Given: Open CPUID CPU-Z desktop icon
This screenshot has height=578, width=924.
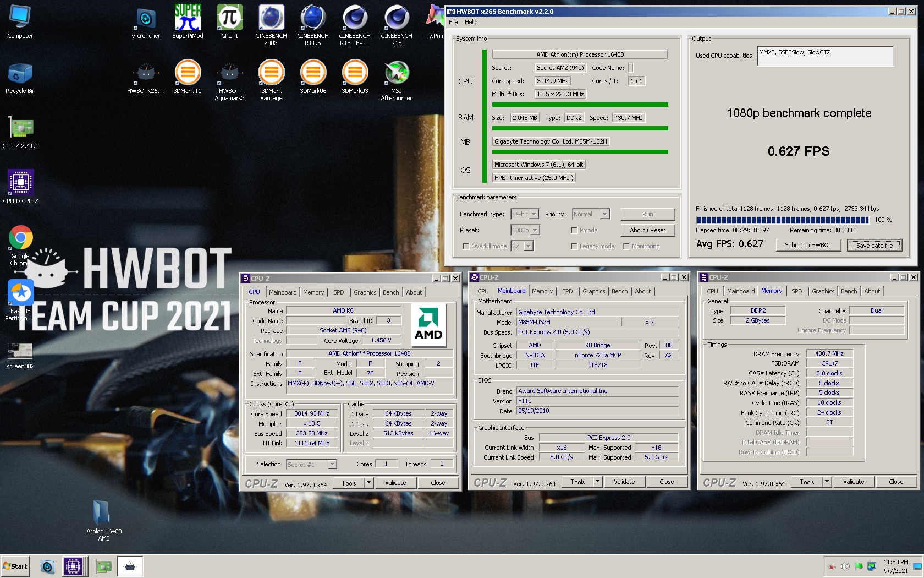Looking at the screenshot, I should tap(20, 188).
